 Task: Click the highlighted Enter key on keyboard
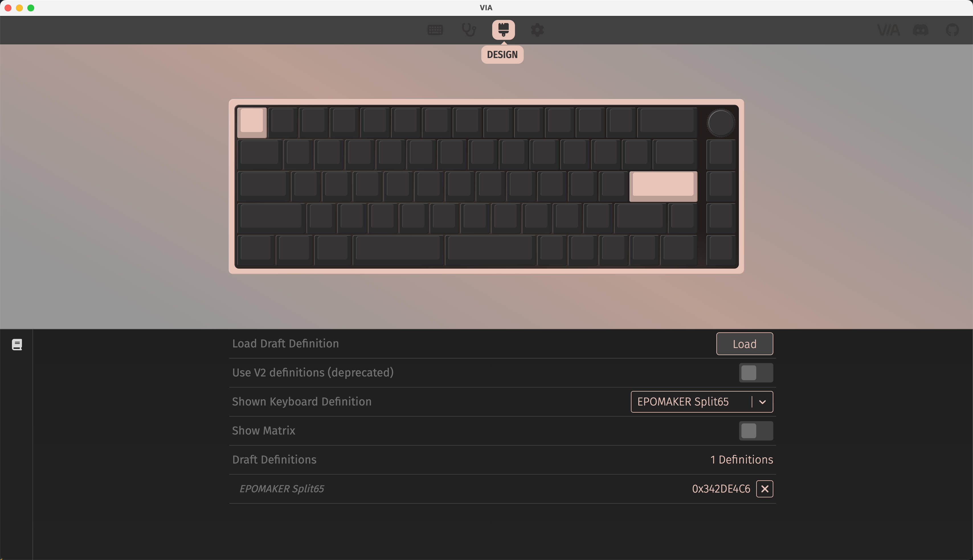(x=663, y=186)
